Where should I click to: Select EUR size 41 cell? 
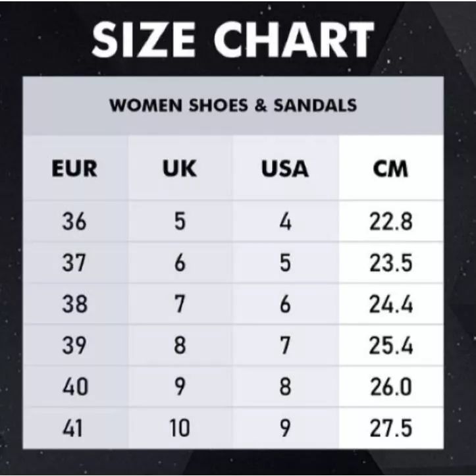(74, 429)
